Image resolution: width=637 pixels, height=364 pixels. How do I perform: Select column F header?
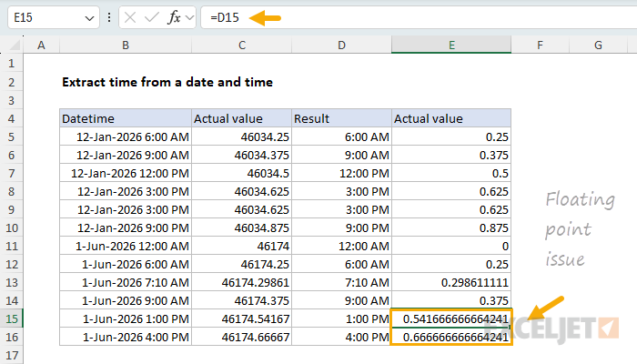[x=540, y=45]
